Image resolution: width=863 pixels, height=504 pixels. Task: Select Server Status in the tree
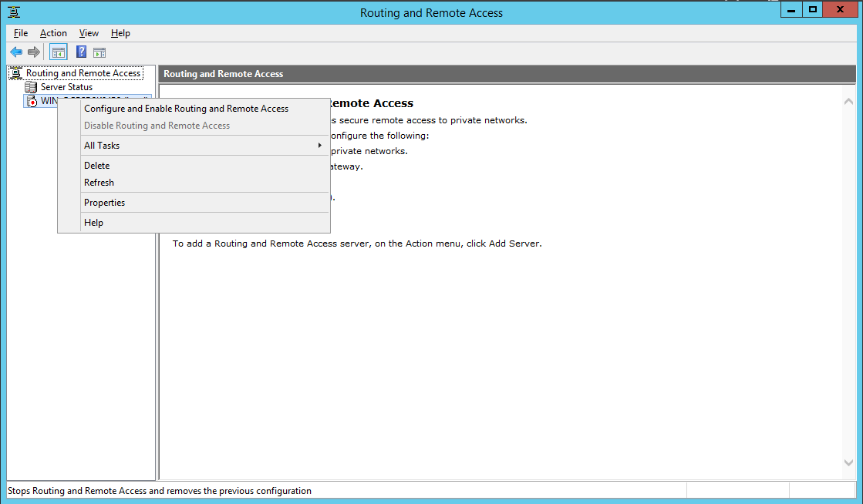pos(66,87)
